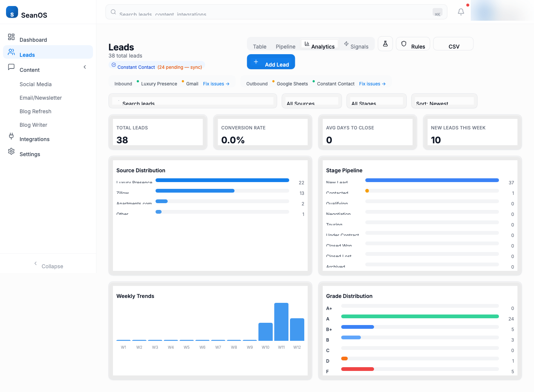Open notifications via the bell icon

461,12
